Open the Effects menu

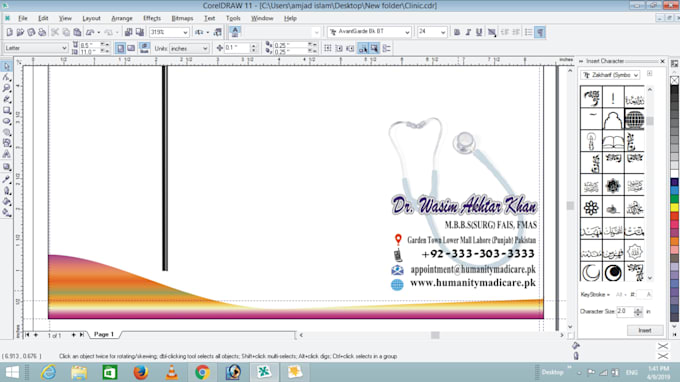pos(152,18)
